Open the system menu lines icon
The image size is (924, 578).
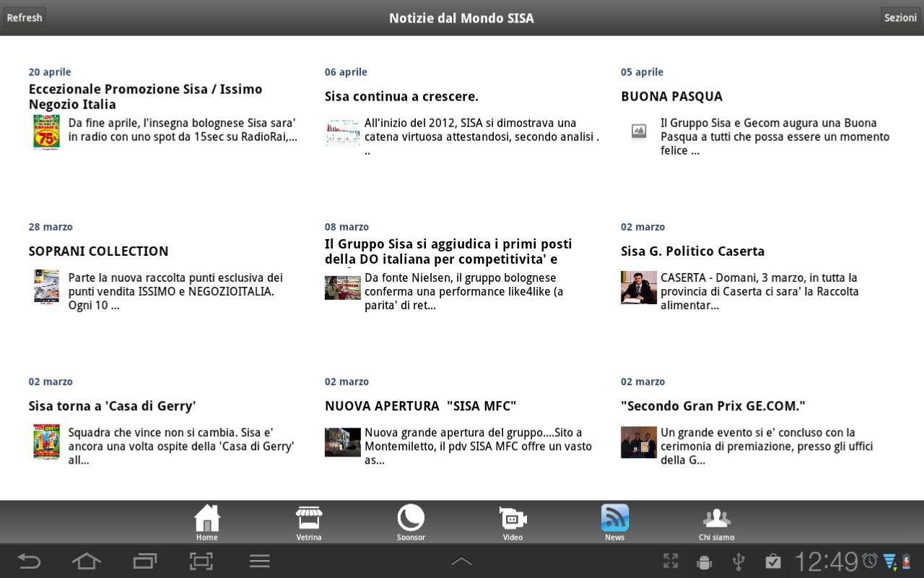pyautogui.click(x=259, y=561)
